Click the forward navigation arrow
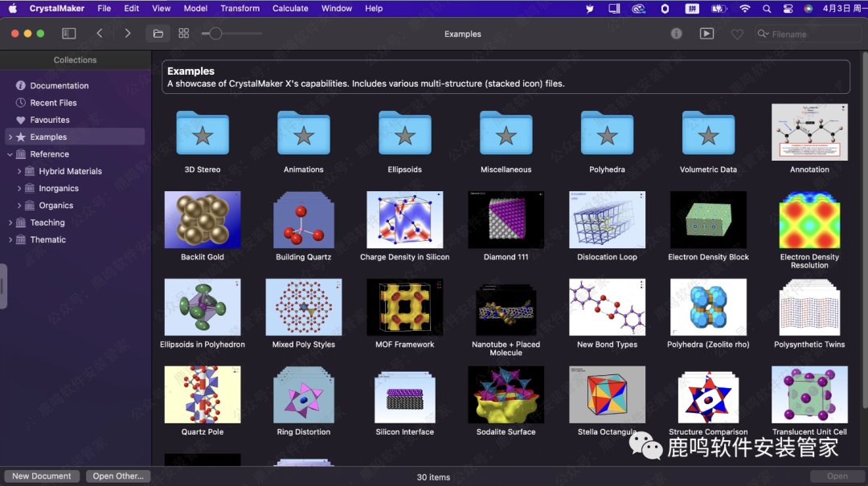The height and width of the screenshot is (486, 868). 127,34
